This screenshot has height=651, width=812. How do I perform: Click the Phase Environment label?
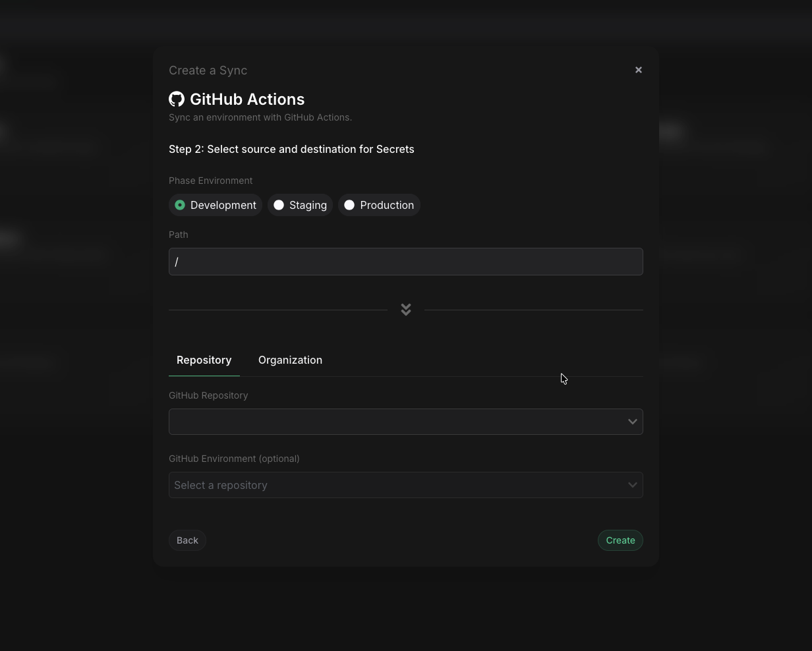[x=210, y=181]
